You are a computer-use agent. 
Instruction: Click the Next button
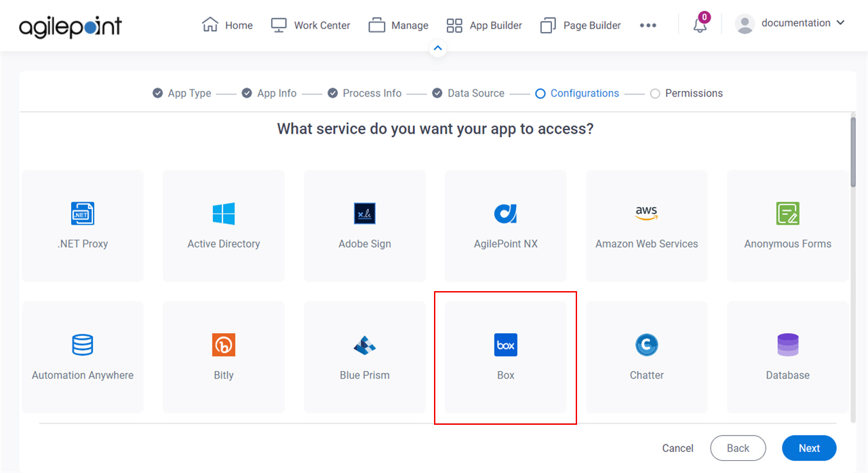(809, 448)
